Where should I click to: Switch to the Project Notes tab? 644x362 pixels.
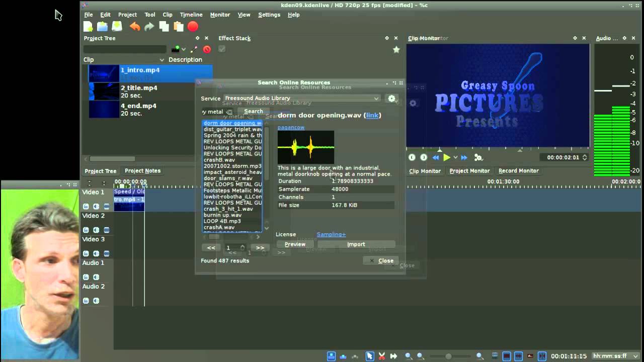click(x=142, y=171)
